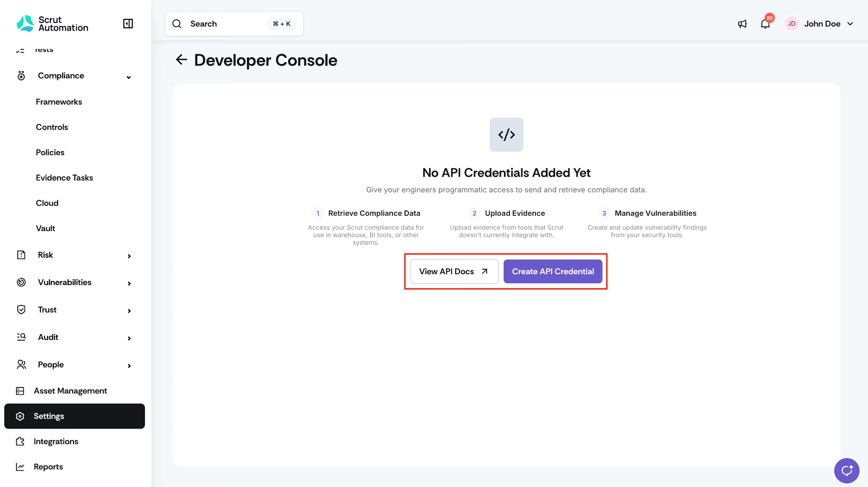This screenshot has width=868, height=487.
Task: Click Create API Credential button
Action: [553, 271]
